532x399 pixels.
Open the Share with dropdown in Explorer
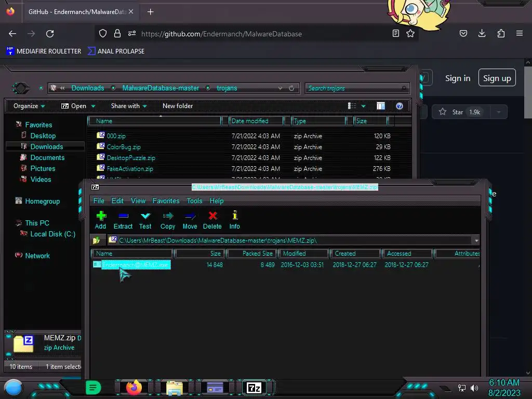click(x=129, y=106)
